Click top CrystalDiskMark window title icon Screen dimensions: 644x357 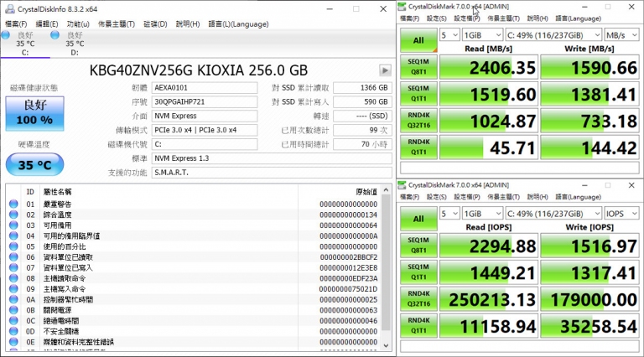402,7
